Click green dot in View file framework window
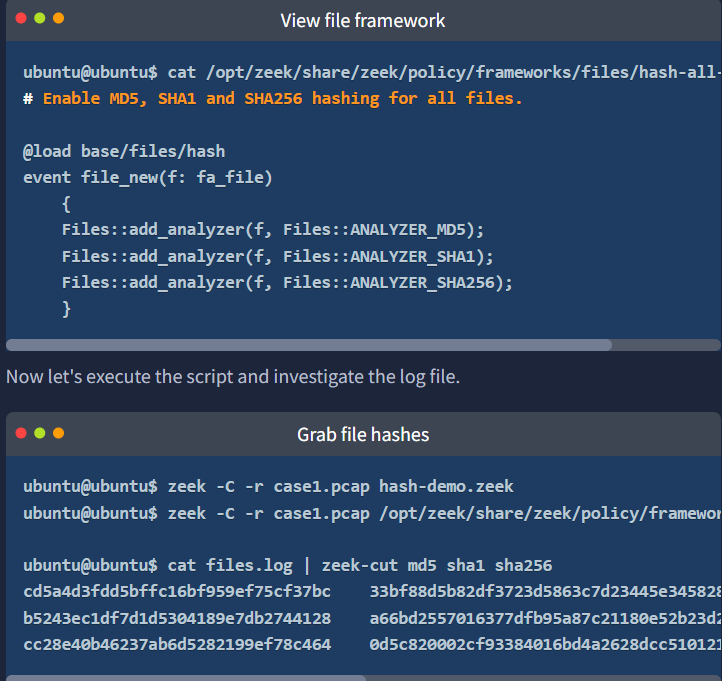 pyautogui.click(x=40, y=18)
